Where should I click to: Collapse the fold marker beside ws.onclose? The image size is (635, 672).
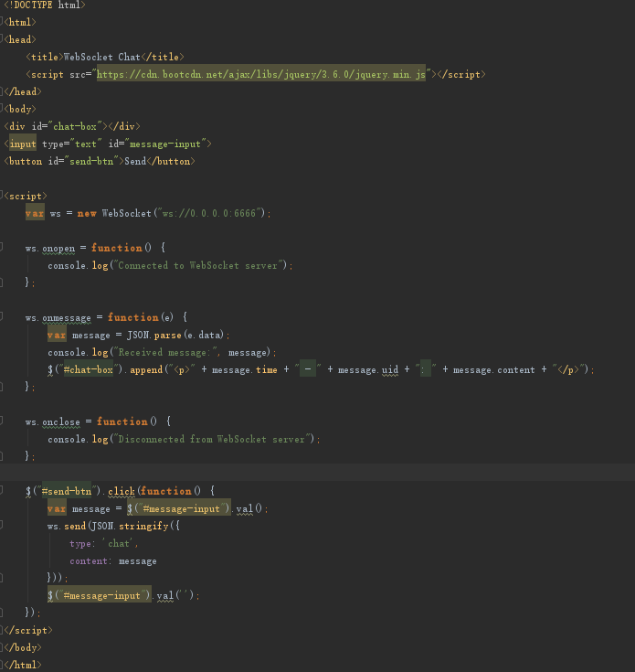[1, 421]
